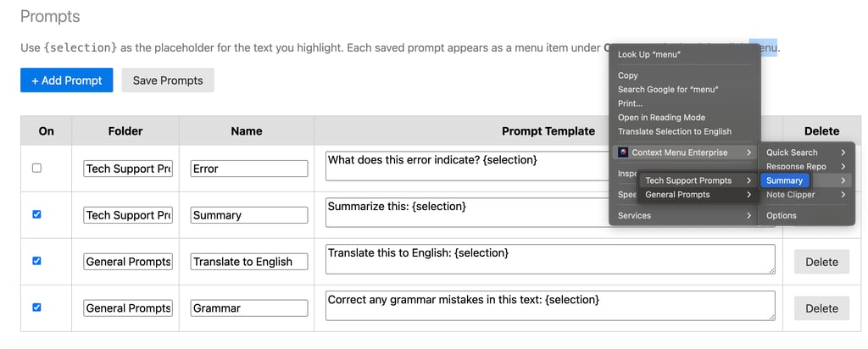Enable the Error prompt checkbox
Image resolution: width=868 pixels, height=349 pixels.
click(36, 168)
